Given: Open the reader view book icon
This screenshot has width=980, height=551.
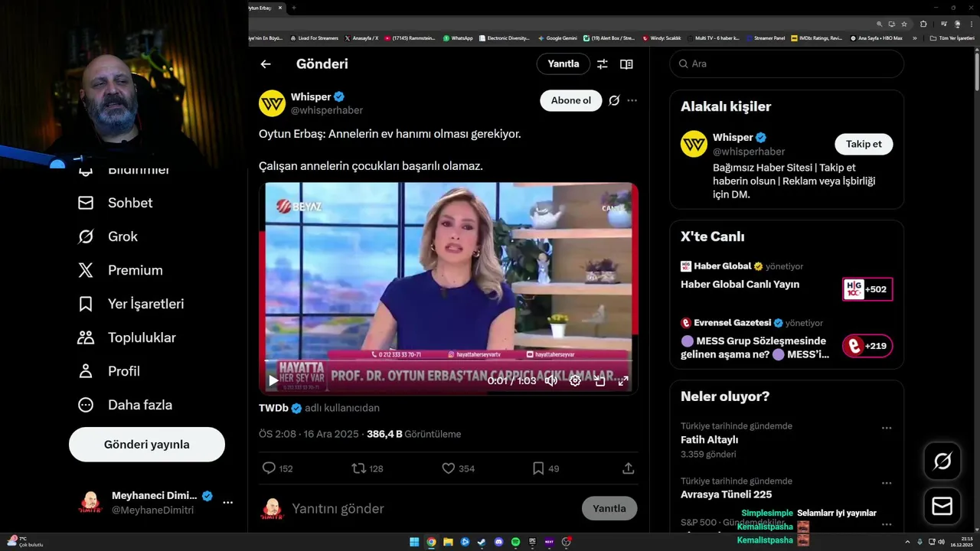Looking at the screenshot, I should tap(626, 64).
